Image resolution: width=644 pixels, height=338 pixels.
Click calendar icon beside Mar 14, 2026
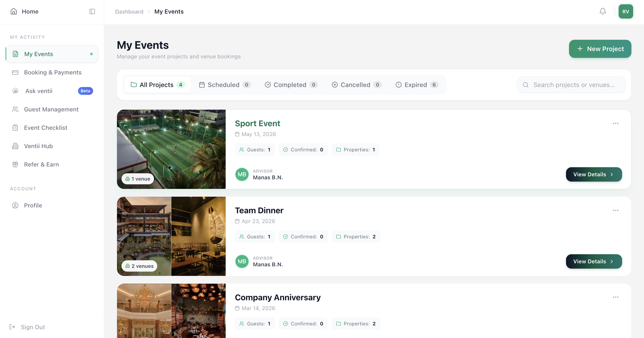click(x=237, y=308)
